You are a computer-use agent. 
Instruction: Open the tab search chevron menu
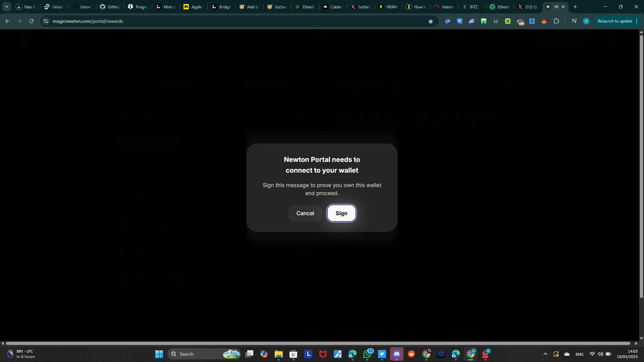[7, 6]
